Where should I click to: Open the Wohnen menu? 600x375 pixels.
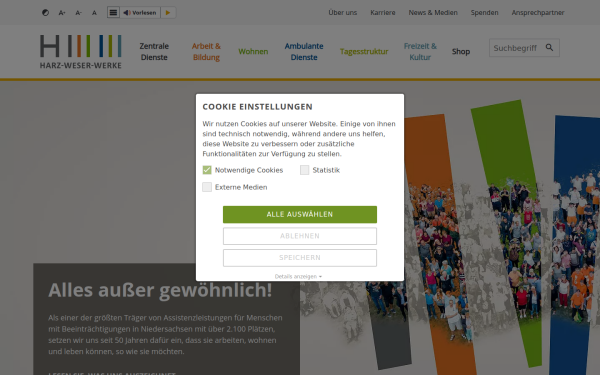253,51
